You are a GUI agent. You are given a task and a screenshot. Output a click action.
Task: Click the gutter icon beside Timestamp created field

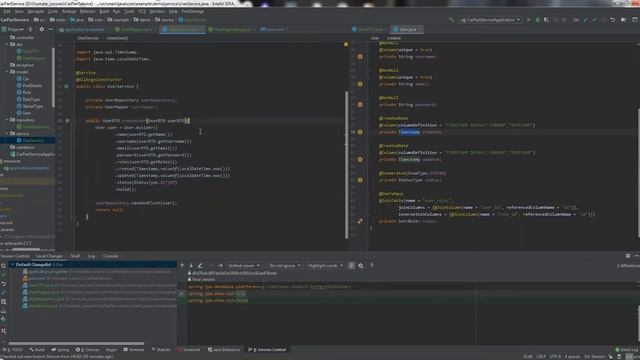pos(360,132)
